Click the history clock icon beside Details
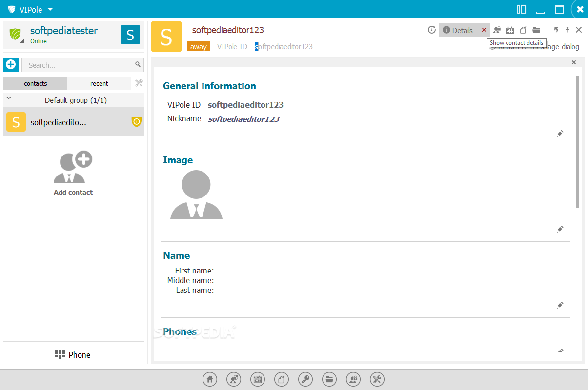Viewport: 588px width, 390px height. pos(432,30)
